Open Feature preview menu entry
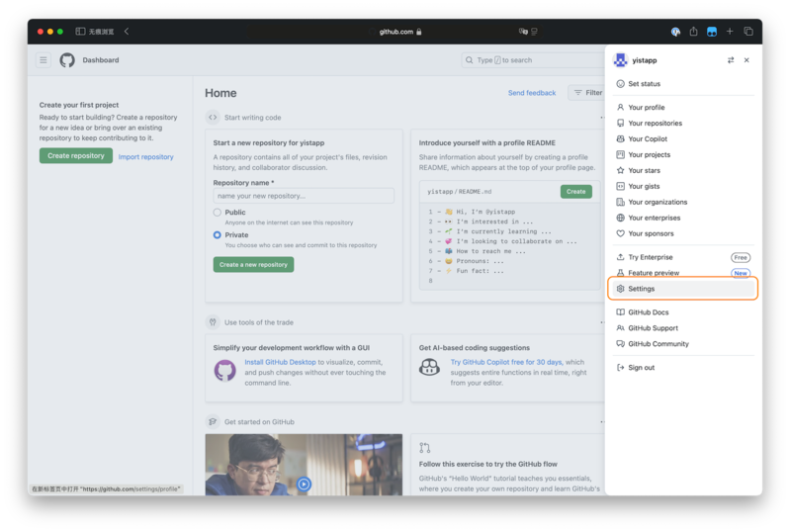The height and width of the screenshot is (532, 790). coord(683,273)
